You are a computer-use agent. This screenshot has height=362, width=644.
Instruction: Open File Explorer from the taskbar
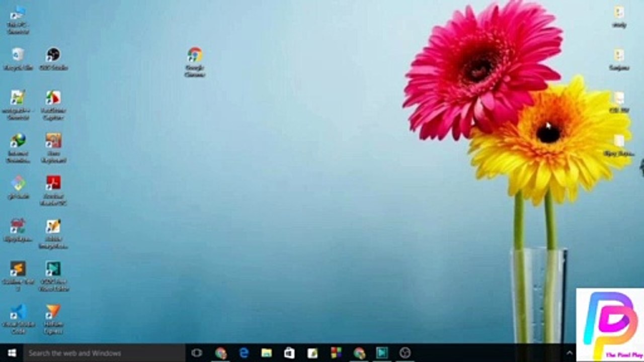click(x=267, y=353)
